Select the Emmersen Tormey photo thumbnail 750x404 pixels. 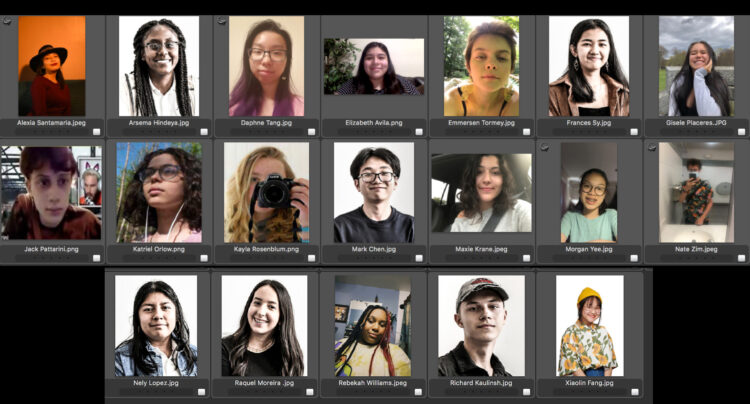481,66
